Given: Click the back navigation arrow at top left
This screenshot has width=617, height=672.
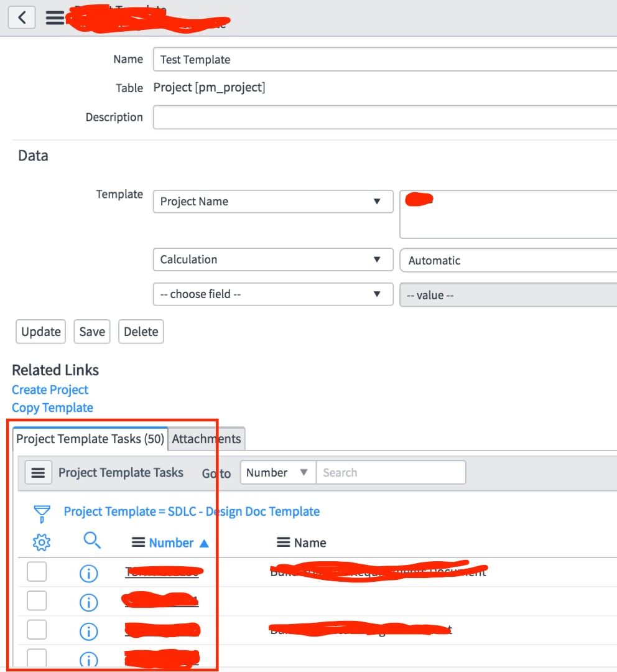Looking at the screenshot, I should 21,17.
